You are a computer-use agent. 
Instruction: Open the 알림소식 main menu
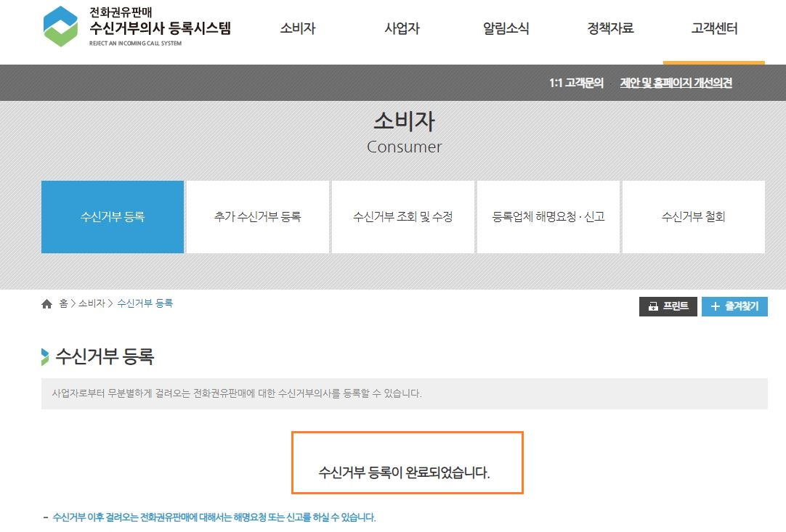point(506,28)
